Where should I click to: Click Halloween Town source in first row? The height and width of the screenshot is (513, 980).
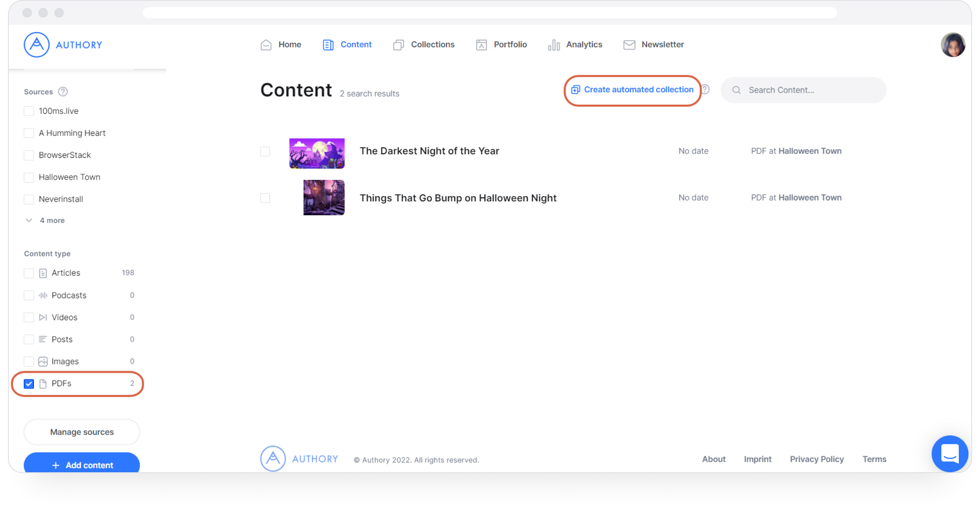[x=810, y=151]
